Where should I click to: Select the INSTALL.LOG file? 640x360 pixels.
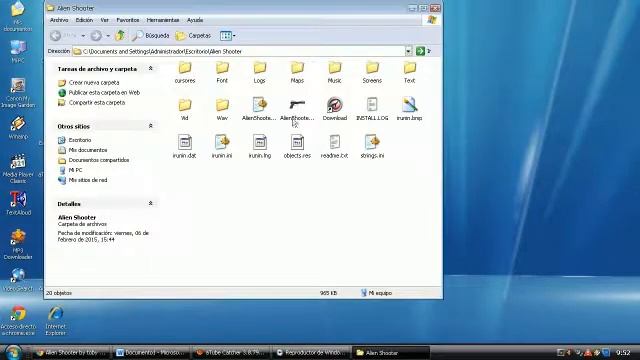tap(372, 109)
